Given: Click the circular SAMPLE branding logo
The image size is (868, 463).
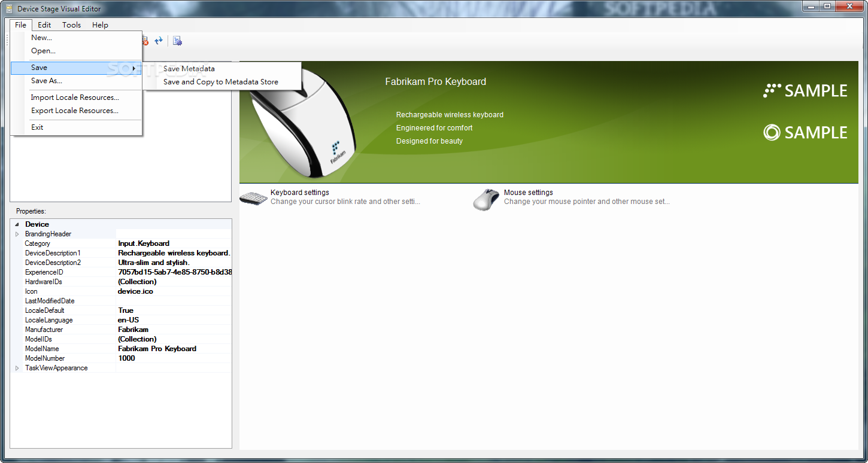Looking at the screenshot, I should tap(805, 132).
